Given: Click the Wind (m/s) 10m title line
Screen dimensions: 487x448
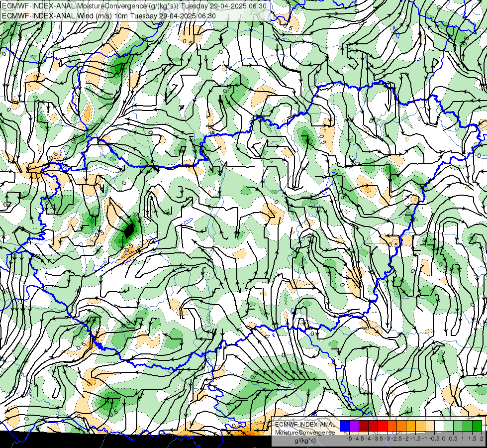Looking at the screenshot, I should click(109, 15).
